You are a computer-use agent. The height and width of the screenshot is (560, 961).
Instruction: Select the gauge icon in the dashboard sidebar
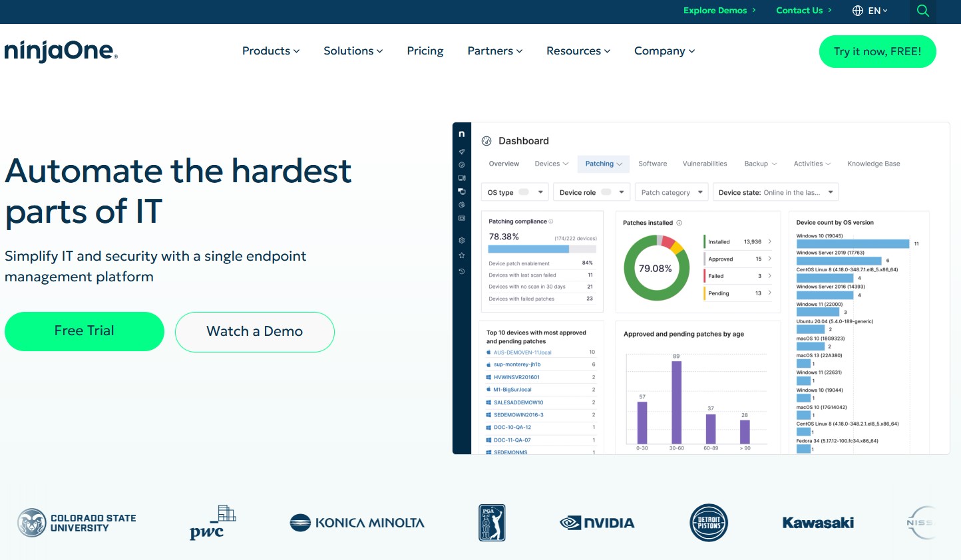[x=461, y=165]
